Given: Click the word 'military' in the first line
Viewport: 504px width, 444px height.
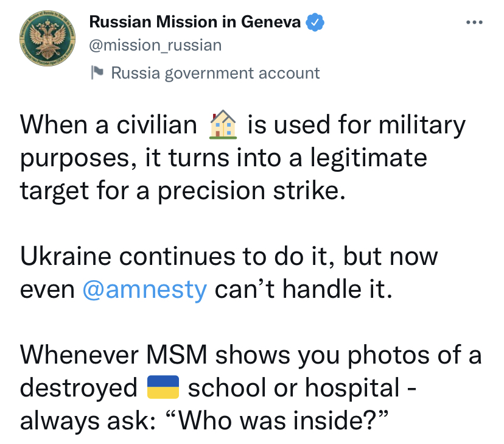Looking at the screenshot, I should point(421,125).
